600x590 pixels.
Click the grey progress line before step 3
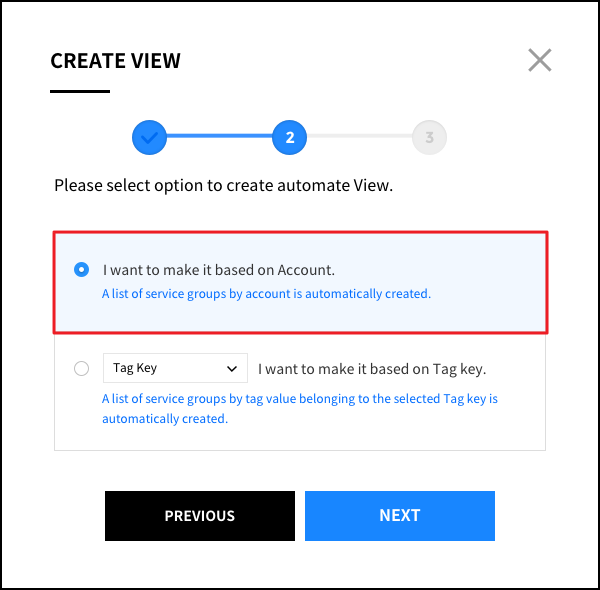pos(359,137)
